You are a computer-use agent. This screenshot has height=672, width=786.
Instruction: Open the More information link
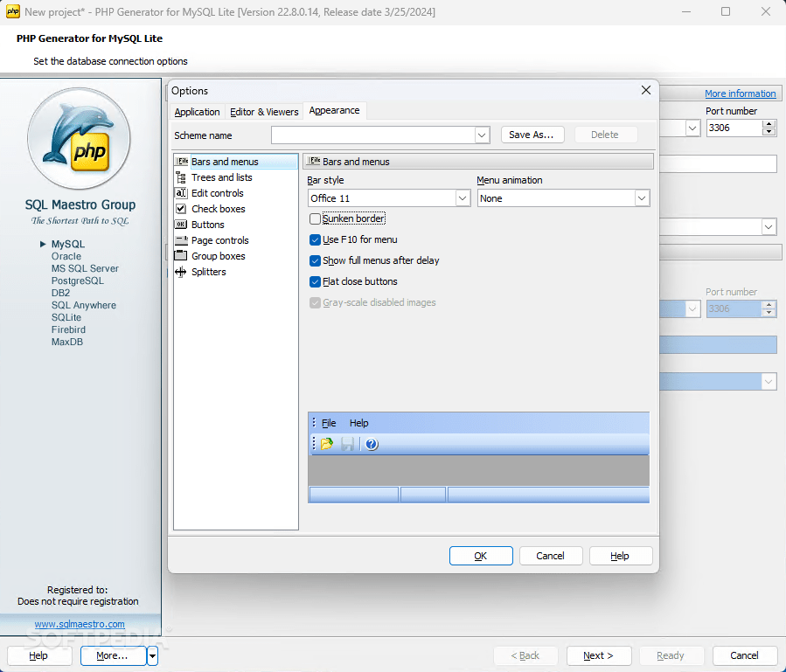740,94
